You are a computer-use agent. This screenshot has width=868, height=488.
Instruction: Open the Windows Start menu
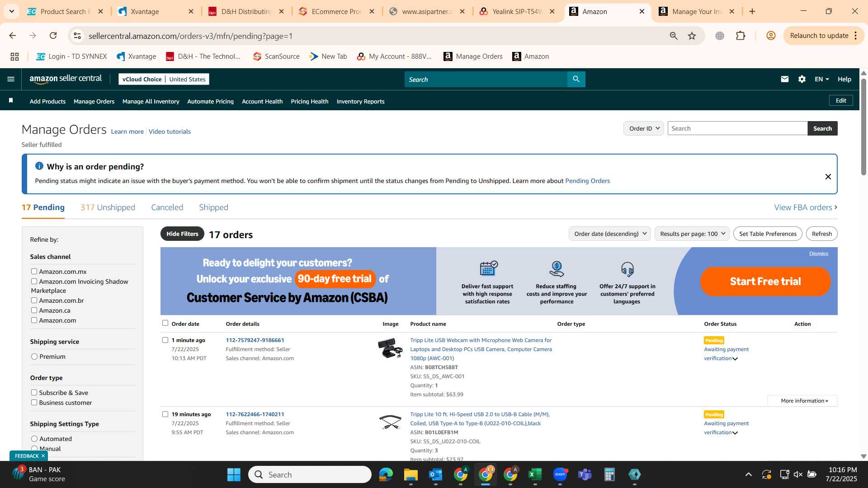[x=234, y=474]
